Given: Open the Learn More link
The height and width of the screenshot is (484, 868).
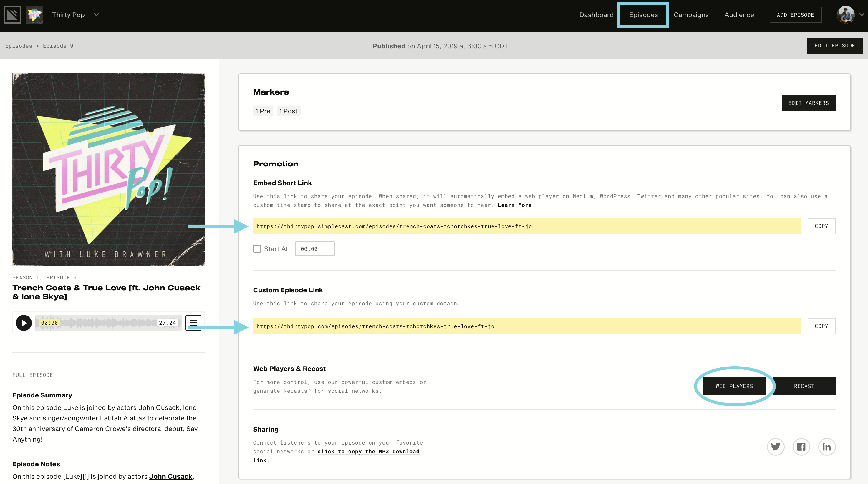Looking at the screenshot, I should [x=515, y=205].
